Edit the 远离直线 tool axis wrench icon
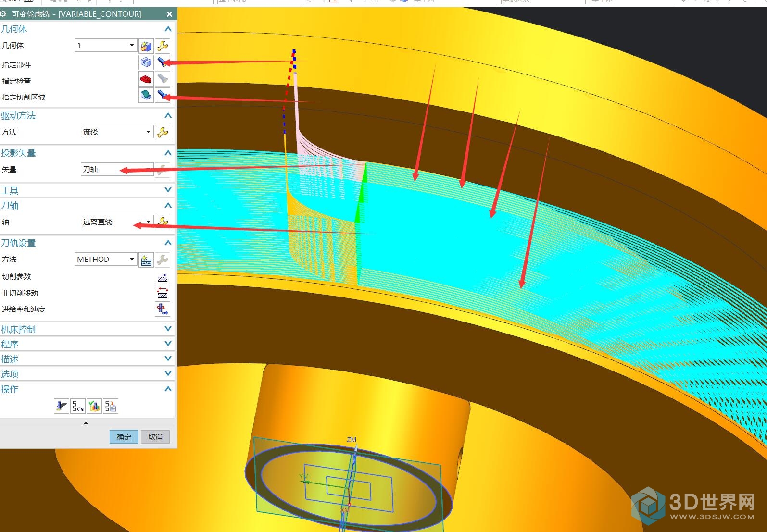 coord(163,222)
